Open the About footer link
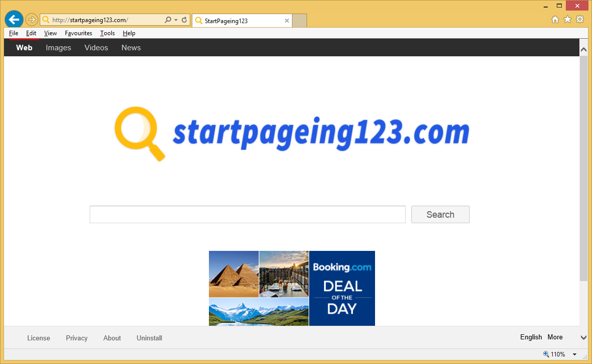Image resolution: width=592 pixels, height=364 pixels. tap(112, 338)
